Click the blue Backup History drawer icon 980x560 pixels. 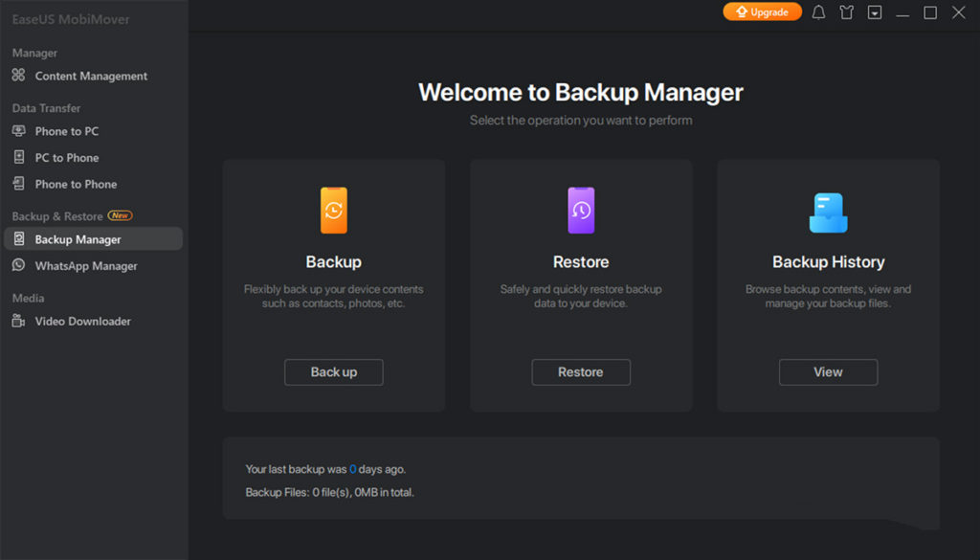828,213
